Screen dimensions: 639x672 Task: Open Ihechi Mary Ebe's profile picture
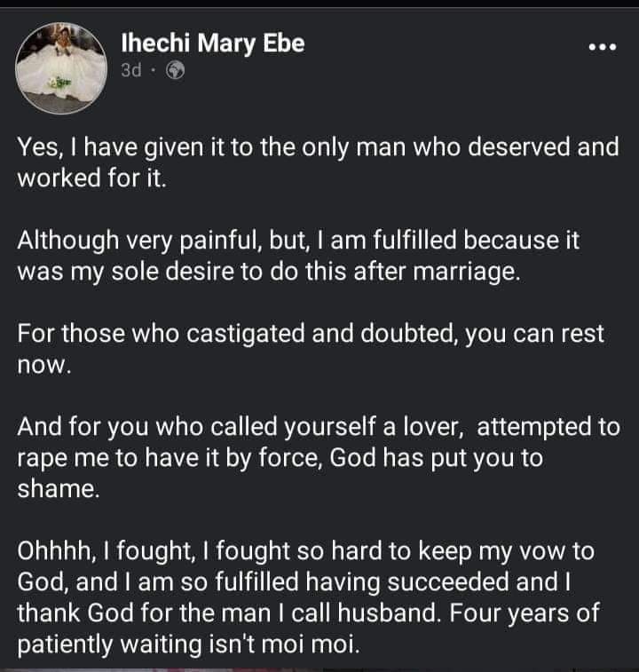click(61, 68)
